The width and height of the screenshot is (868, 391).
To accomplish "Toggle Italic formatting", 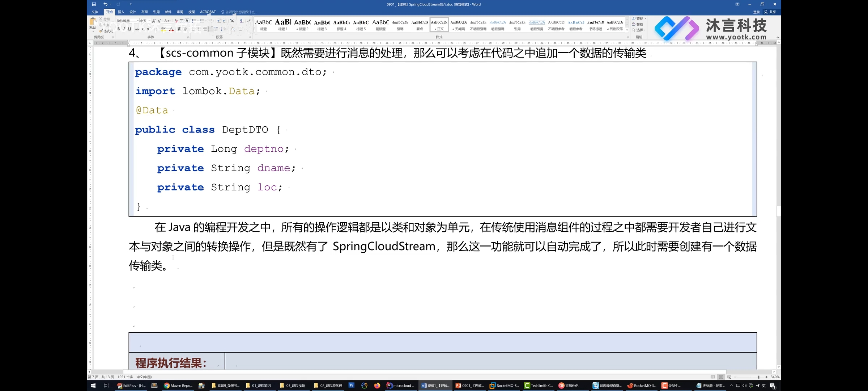I will click(x=124, y=29).
